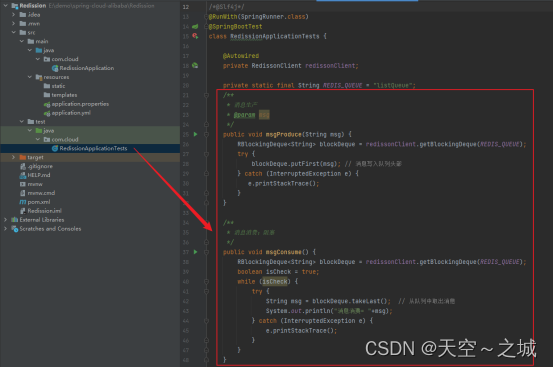Click the "listQueue" string literal on line 20
The height and width of the screenshot is (368, 553).
(x=393, y=85)
